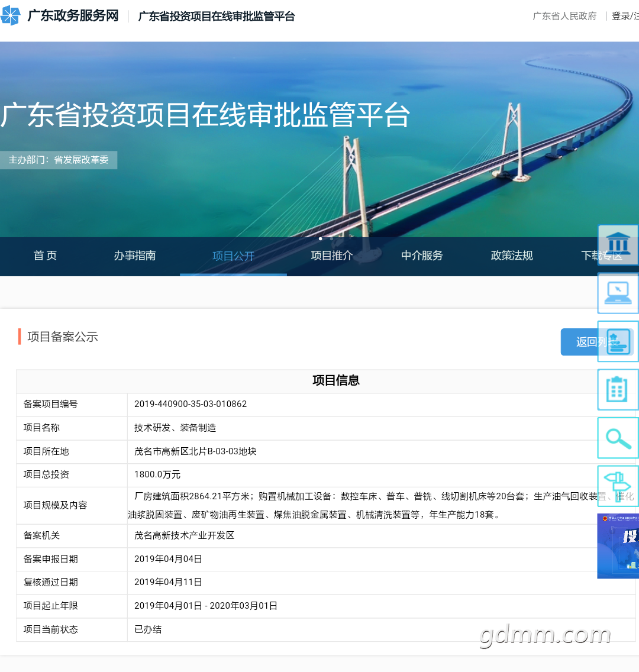Click the 登录 link in header

pos(620,17)
